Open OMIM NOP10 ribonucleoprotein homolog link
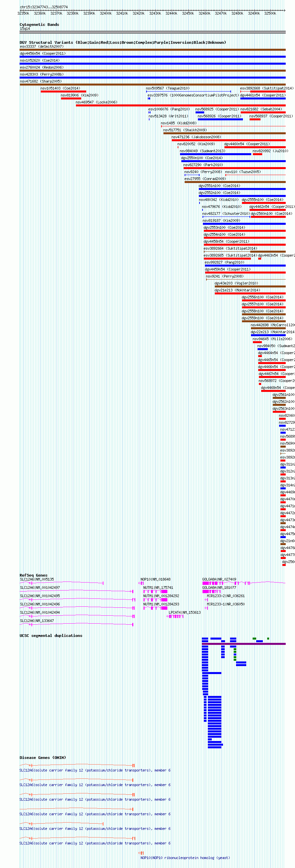Image resolution: width=295 pixels, height=868 pixels. click(x=185, y=857)
